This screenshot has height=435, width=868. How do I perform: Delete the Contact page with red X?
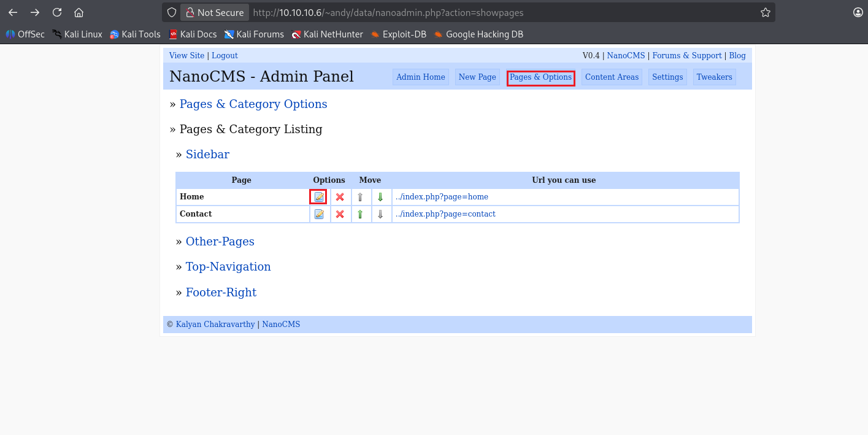tap(340, 214)
